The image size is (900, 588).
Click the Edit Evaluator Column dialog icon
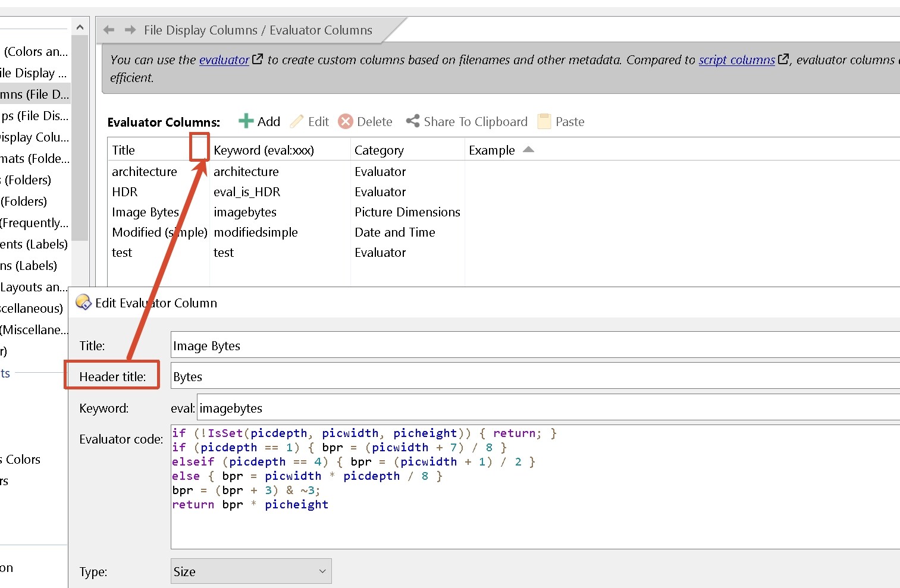tap(83, 303)
